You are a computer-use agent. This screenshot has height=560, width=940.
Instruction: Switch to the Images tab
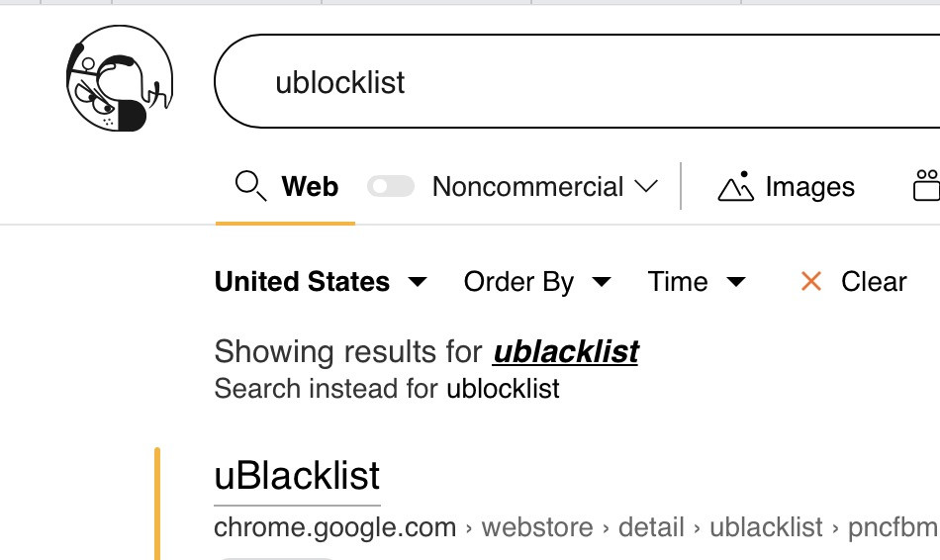tap(809, 187)
